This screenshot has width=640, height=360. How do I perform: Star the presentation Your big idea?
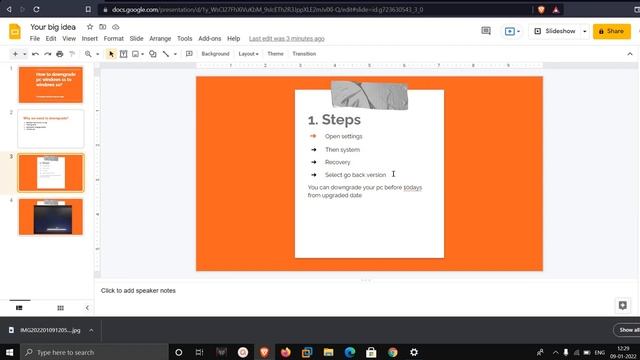90,27
